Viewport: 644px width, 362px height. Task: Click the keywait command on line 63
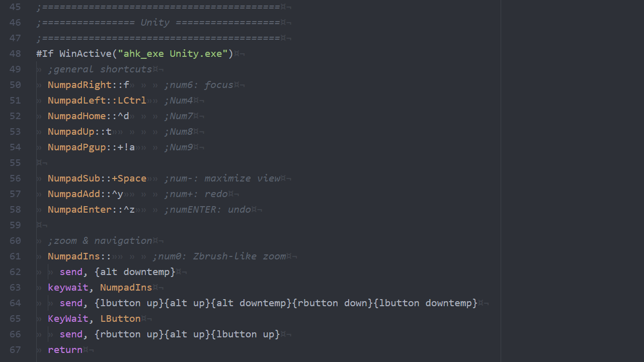[x=68, y=288]
